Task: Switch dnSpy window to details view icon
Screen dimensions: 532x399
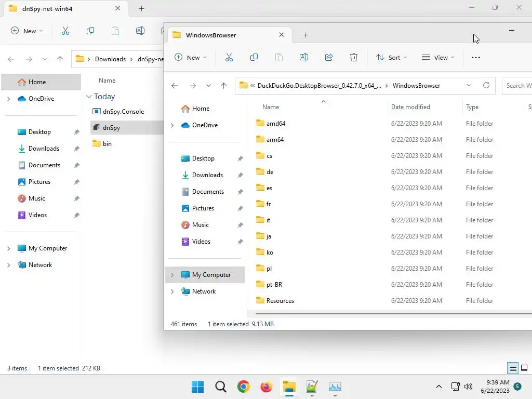Action: pos(513,368)
